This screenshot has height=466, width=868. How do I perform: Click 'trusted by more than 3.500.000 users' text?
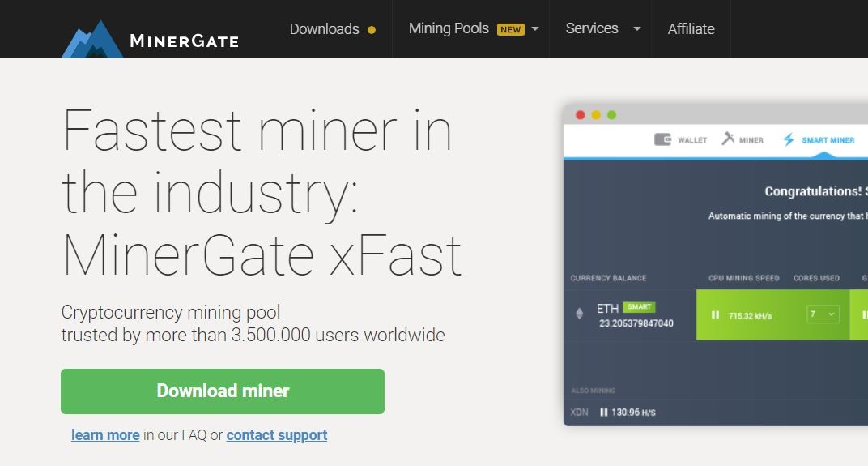tap(253, 335)
